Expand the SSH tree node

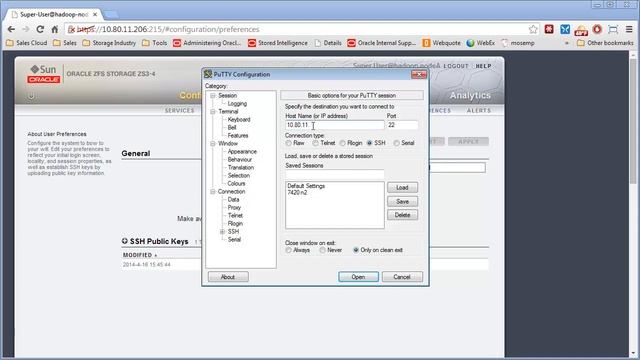pyautogui.click(x=222, y=232)
